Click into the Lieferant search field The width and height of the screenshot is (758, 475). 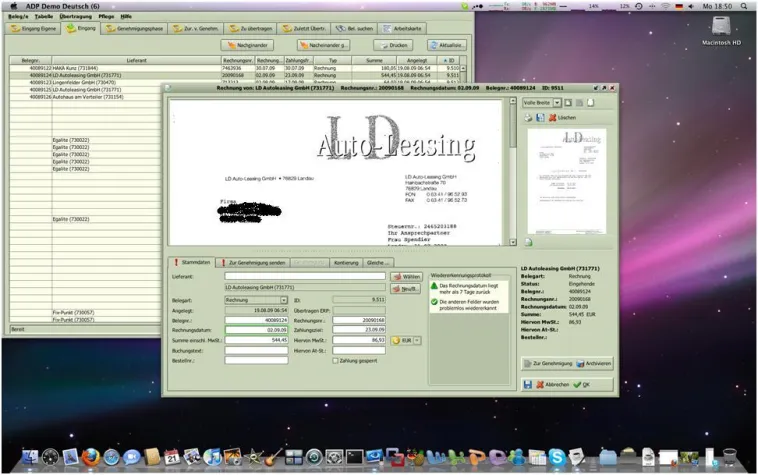[x=305, y=276]
